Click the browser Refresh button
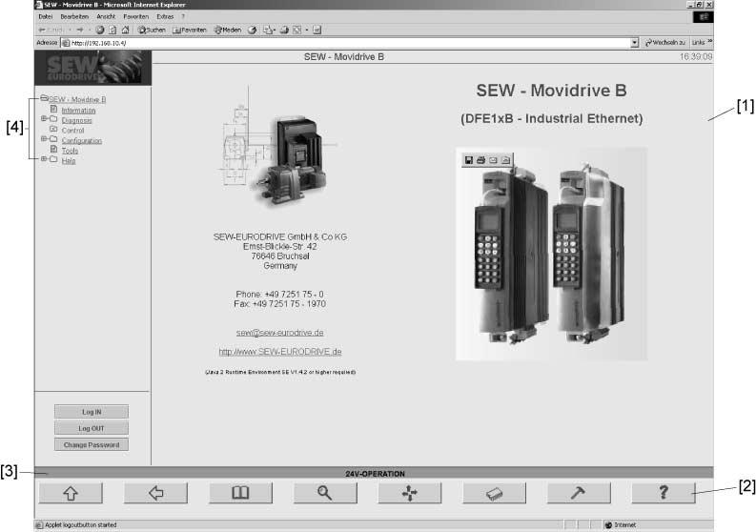 click(112, 30)
